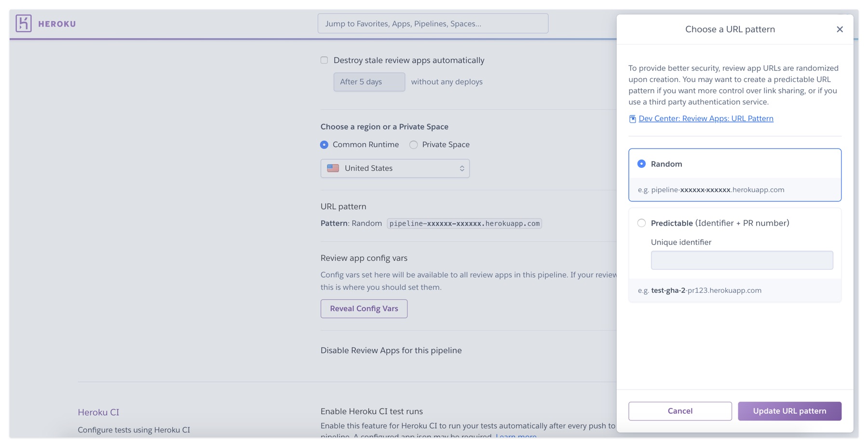Click the Heroku logo icon

23,23
